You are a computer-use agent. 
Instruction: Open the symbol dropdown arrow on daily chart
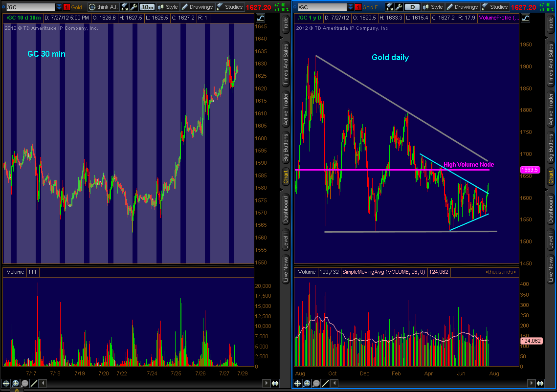(x=350, y=7)
